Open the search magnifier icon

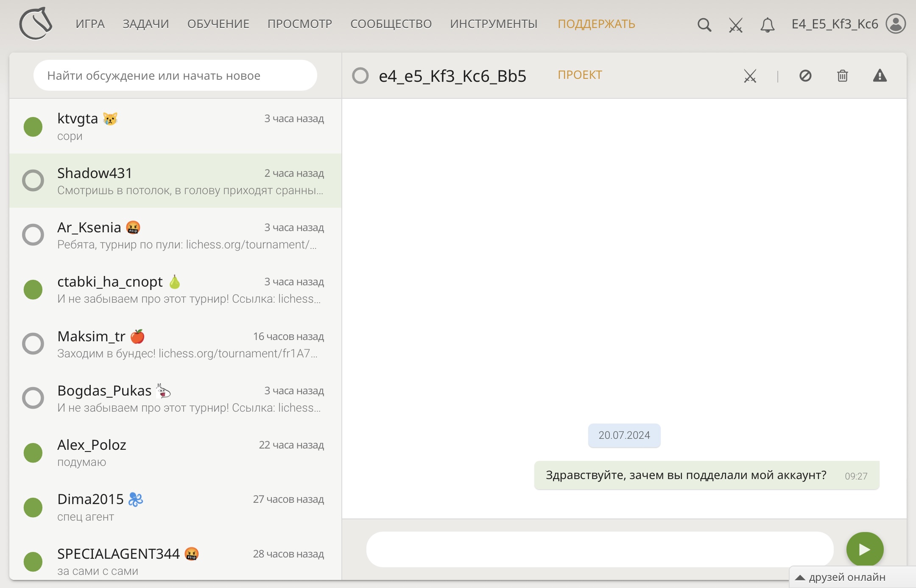click(704, 25)
